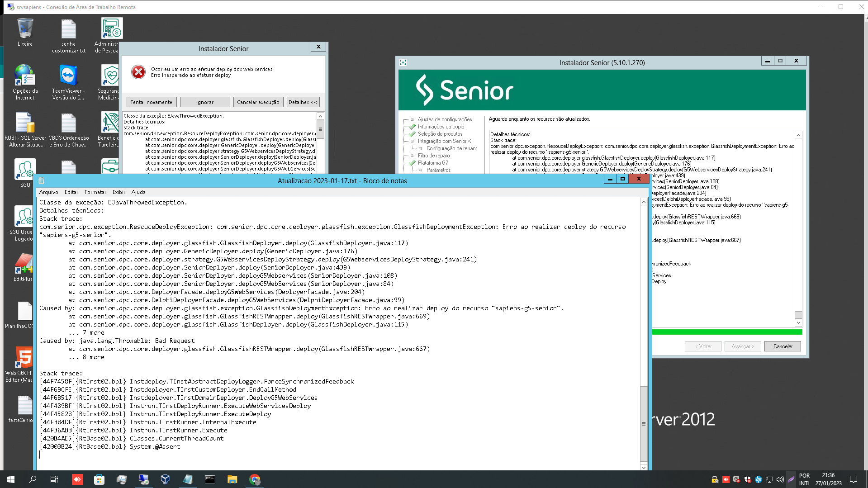The image size is (868, 488).
Task: Click the disabled Voltar button
Action: 703,346
